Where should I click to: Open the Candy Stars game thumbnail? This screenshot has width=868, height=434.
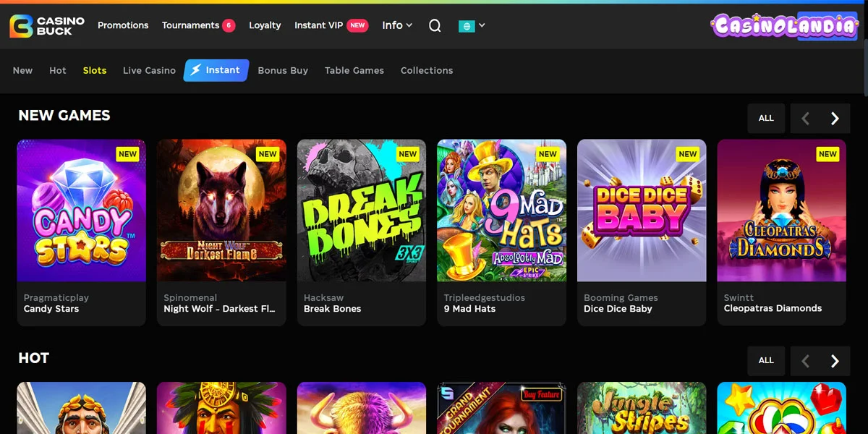click(82, 210)
